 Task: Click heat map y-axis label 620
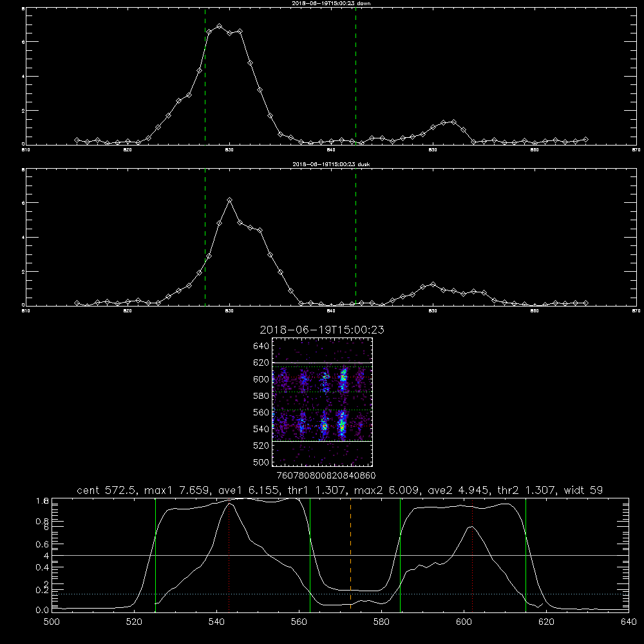261,363
